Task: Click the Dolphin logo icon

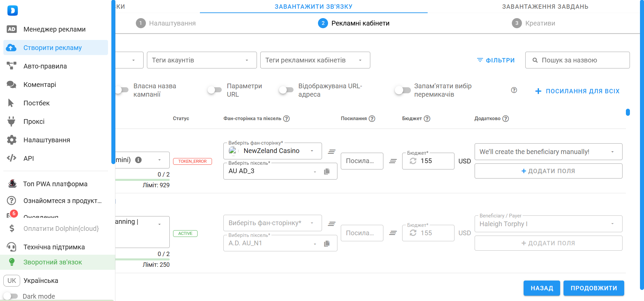Action: point(12,10)
